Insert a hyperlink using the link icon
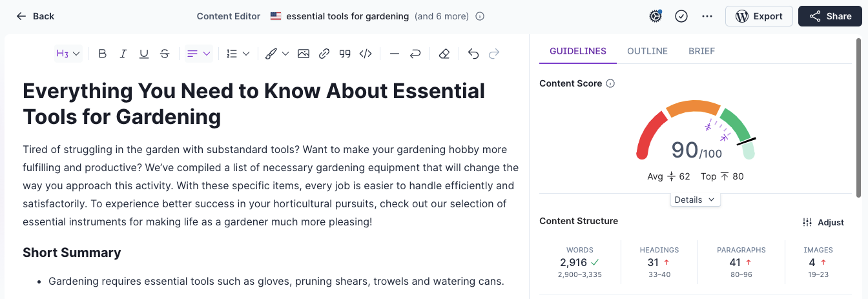 tap(324, 54)
